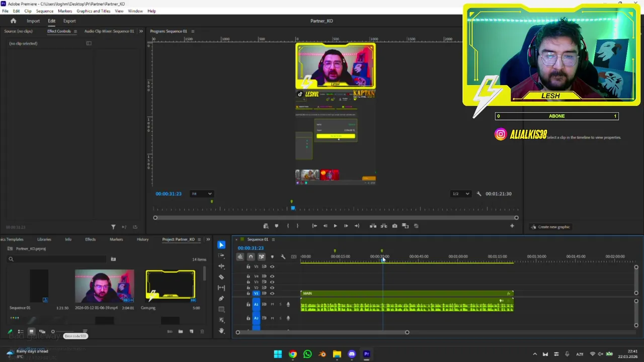This screenshot has height=362, width=644.
Task: Select the Rectangle tool
Action: tap(221, 309)
